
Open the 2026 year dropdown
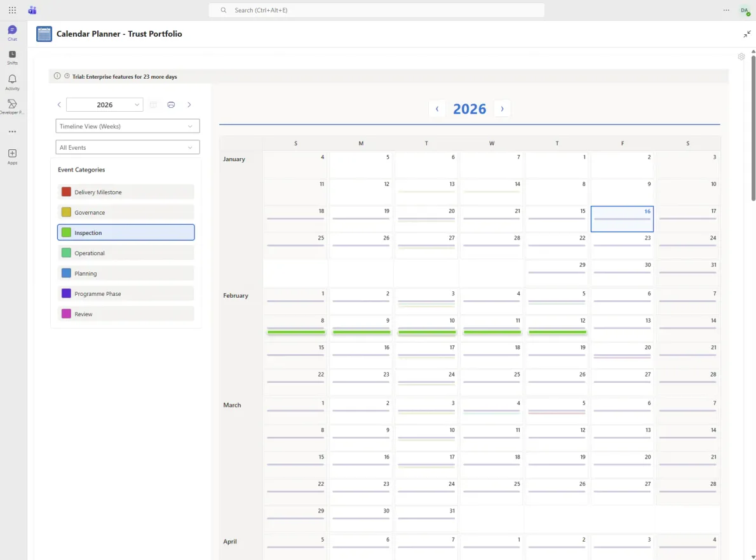pyautogui.click(x=105, y=104)
